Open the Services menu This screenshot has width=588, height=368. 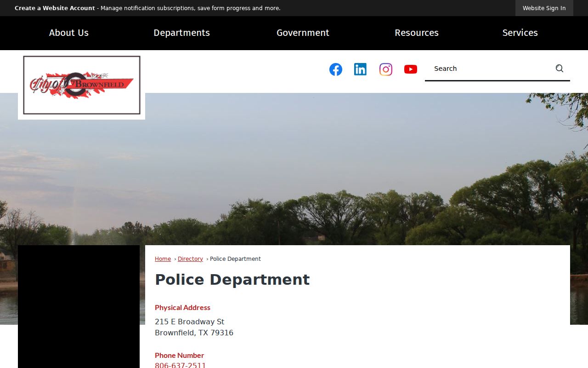click(x=520, y=33)
